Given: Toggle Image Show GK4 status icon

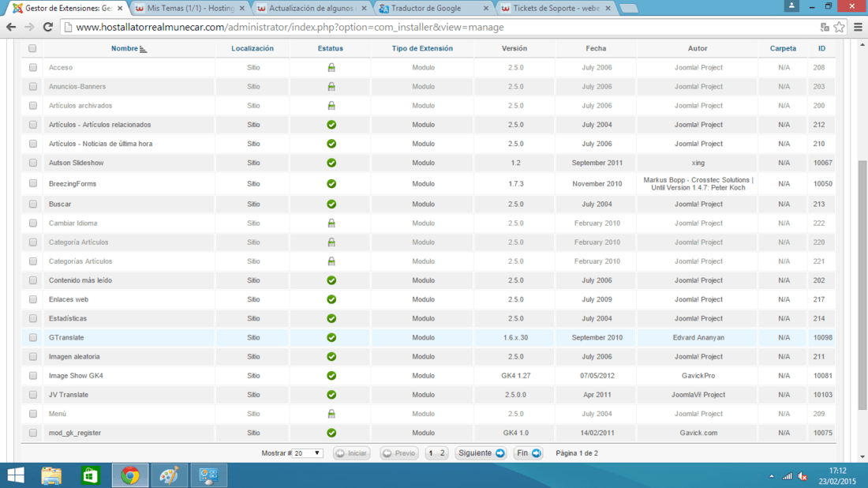Looking at the screenshot, I should (x=331, y=376).
